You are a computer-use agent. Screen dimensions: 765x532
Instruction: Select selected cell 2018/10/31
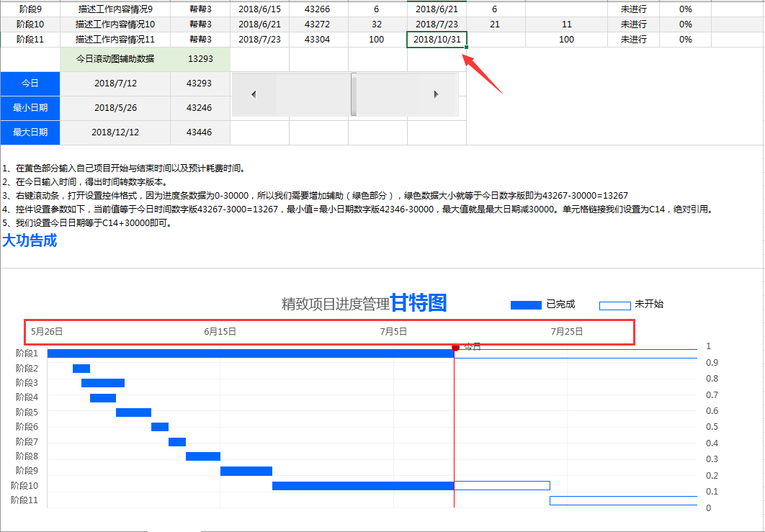pos(437,40)
